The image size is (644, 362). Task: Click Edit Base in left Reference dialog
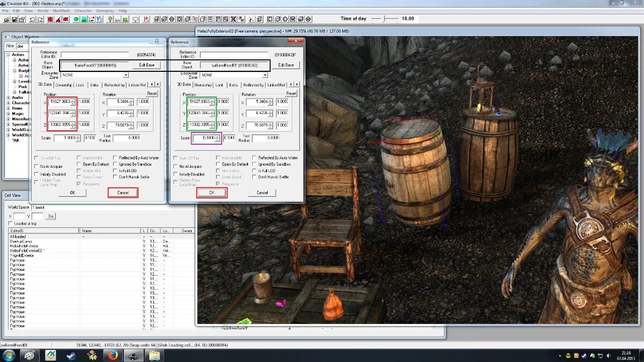point(147,65)
